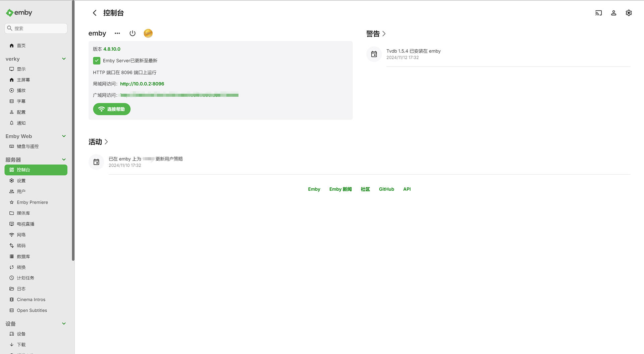
Task: Click the gold Premiere coin badge
Action: coord(148,33)
